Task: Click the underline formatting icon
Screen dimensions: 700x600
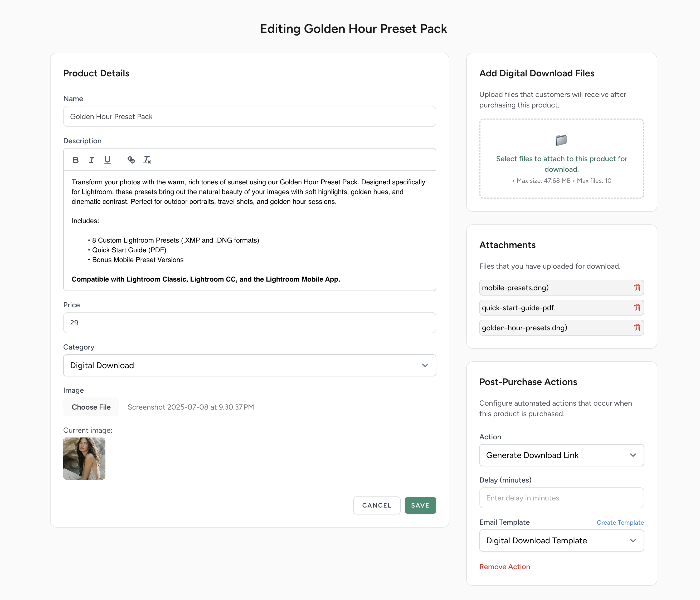Action: pos(108,160)
